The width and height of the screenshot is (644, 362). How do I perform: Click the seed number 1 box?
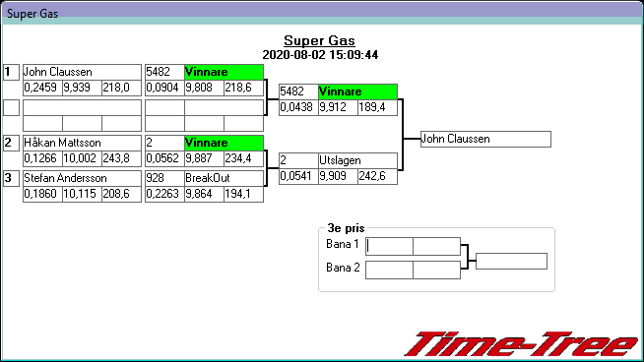11,72
